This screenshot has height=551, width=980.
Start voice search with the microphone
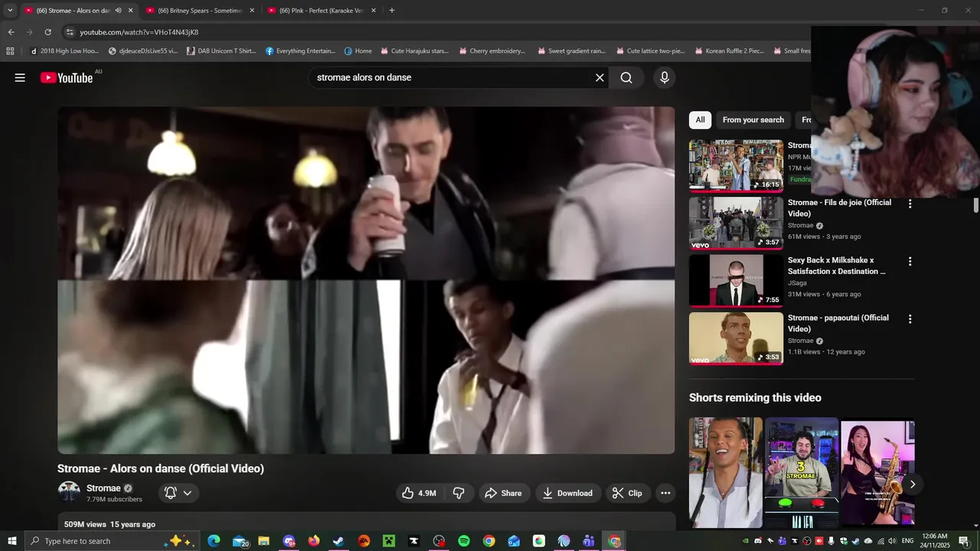pos(665,77)
